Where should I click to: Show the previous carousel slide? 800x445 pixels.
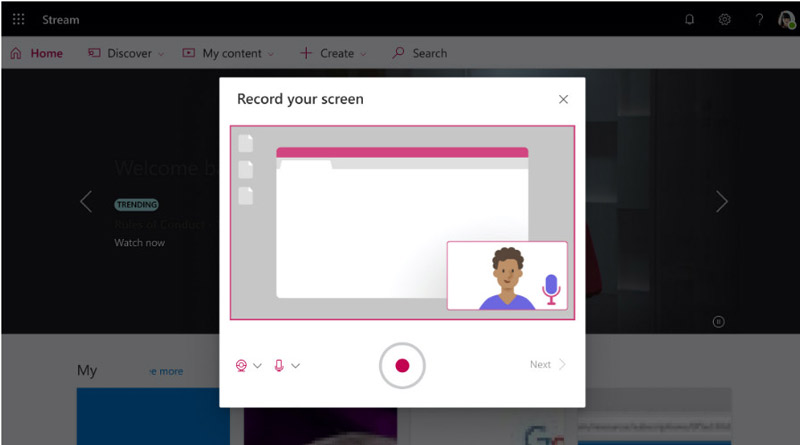pyautogui.click(x=86, y=201)
